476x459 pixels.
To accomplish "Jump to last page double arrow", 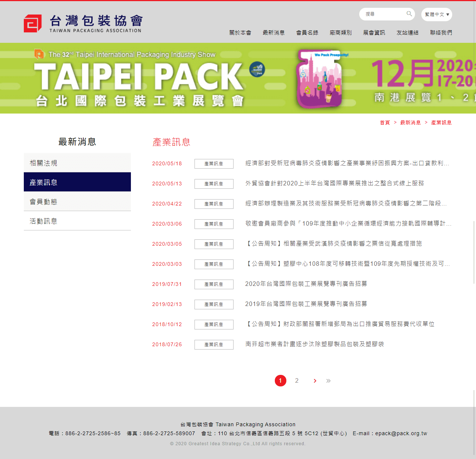I will click(328, 381).
